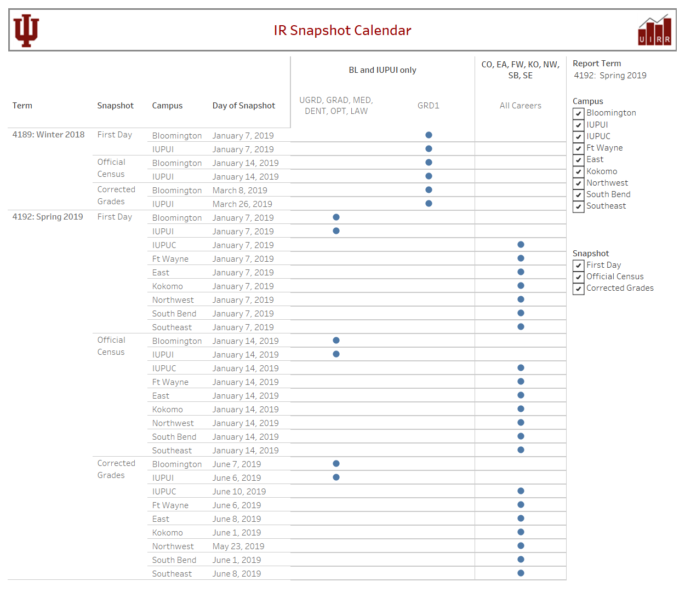Click the 'All Careers' column header
The height and width of the screenshot is (616, 685).
point(521,106)
